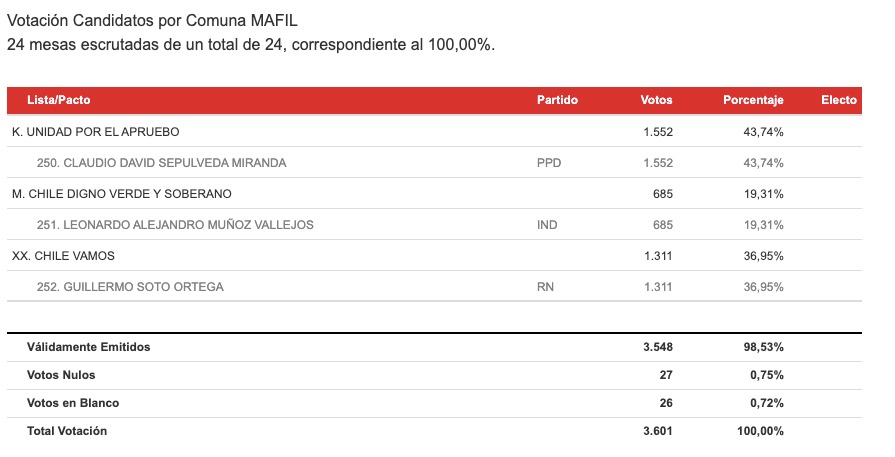Select candidate 250. Claudio David Sepulveda Miranda

click(434, 163)
